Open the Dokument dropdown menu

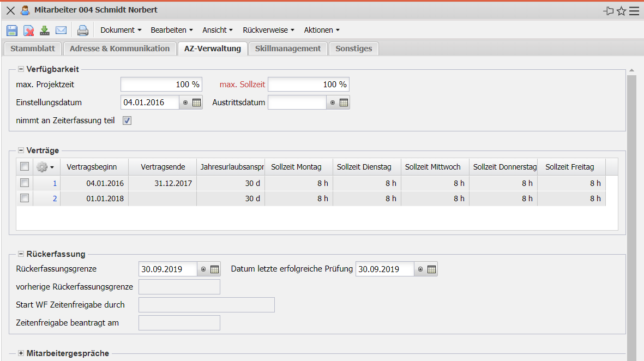(x=121, y=30)
